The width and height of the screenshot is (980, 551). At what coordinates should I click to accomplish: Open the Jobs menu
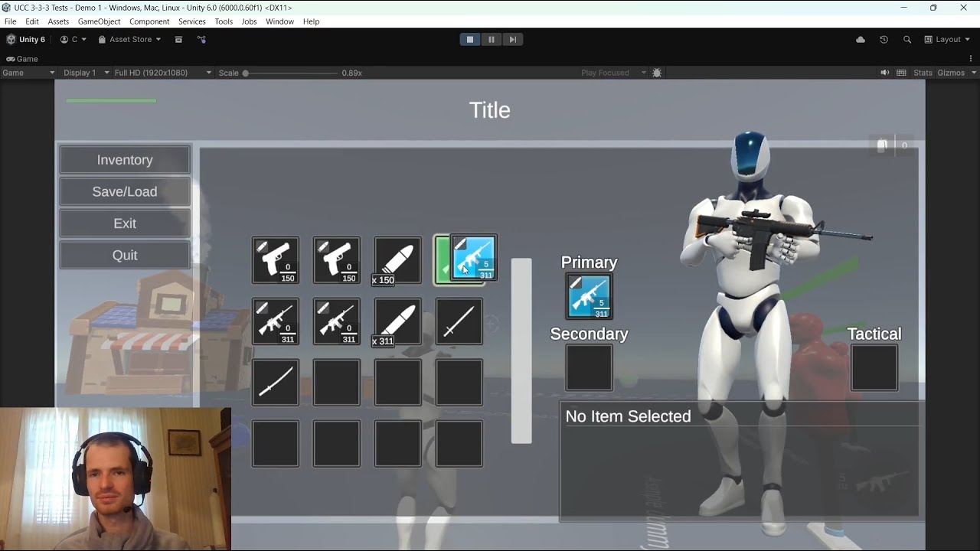point(250,21)
